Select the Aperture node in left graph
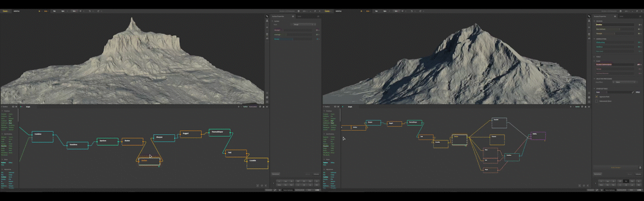This screenshot has height=201, width=644. (x=107, y=142)
